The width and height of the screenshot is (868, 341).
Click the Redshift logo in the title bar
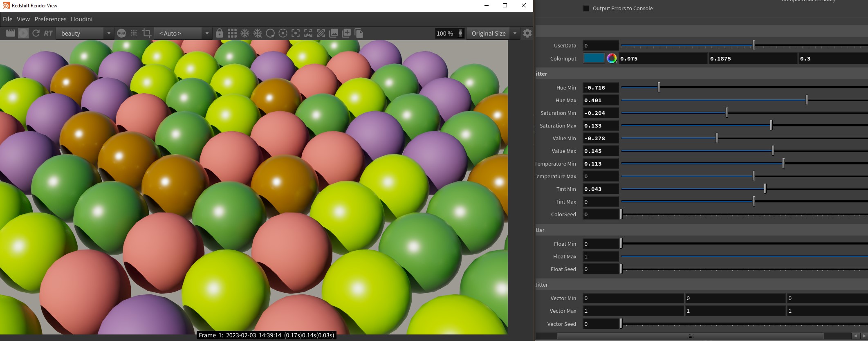pyautogui.click(x=6, y=6)
